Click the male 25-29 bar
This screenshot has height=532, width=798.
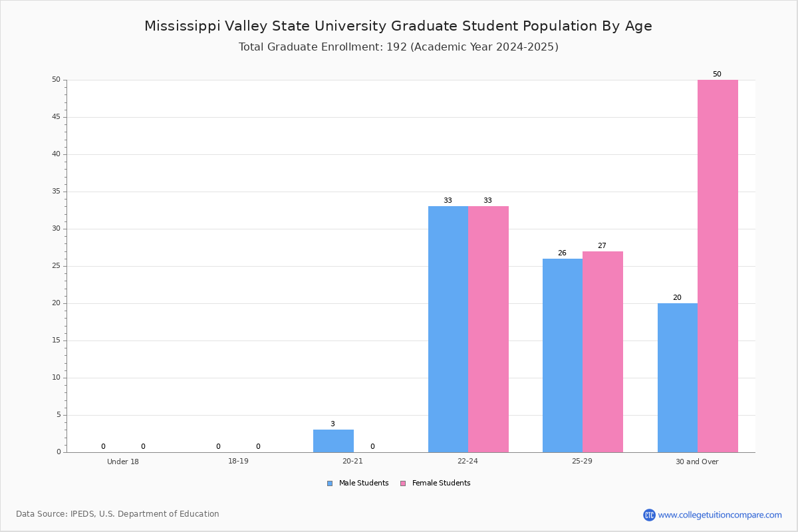point(563,355)
